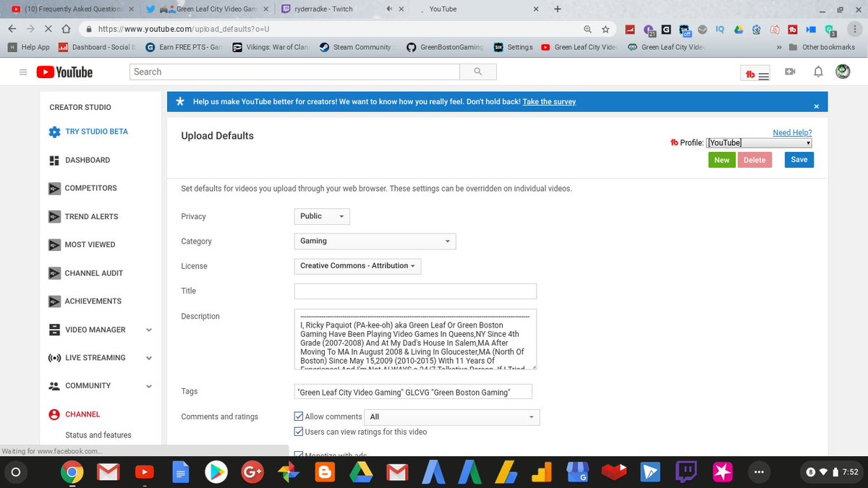Launch Gmail from the shelf

pos(108,473)
